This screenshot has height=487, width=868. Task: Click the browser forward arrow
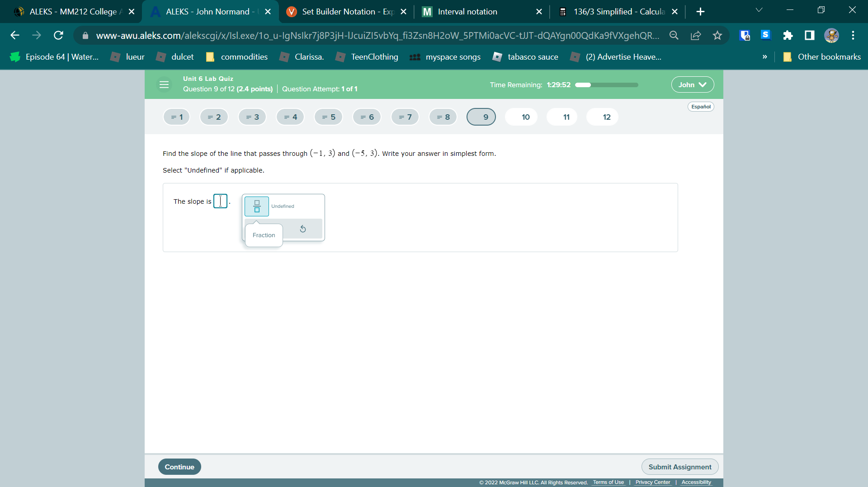pos(37,35)
